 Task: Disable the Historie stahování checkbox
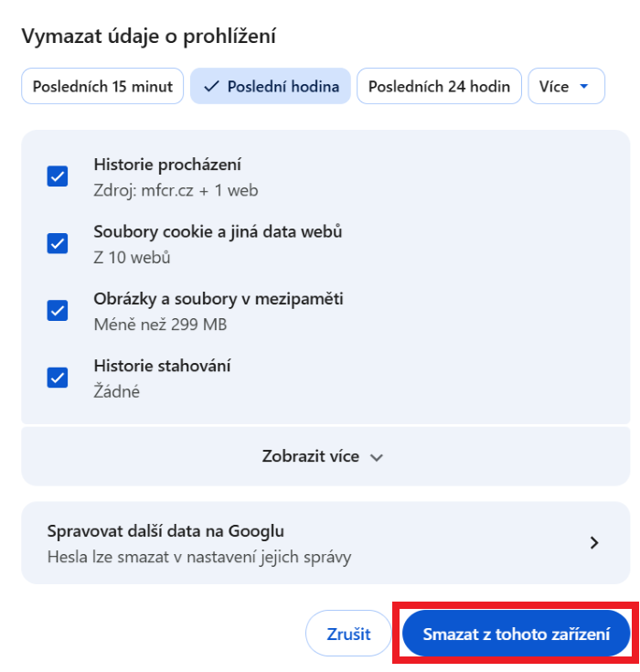(58, 378)
